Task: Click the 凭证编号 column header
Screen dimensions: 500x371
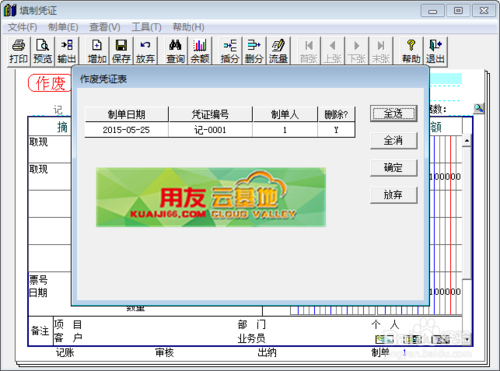Action: coord(210,114)
